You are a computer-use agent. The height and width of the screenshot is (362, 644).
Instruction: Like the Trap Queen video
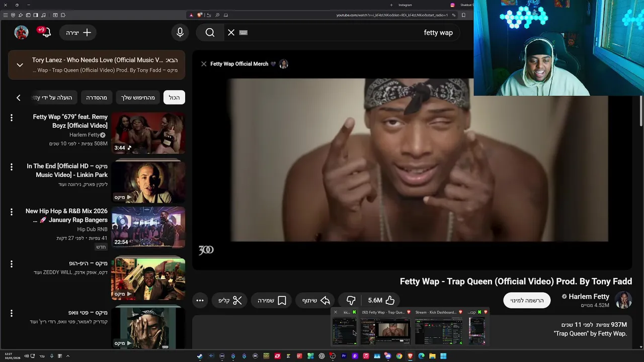[x=381, y=300]
